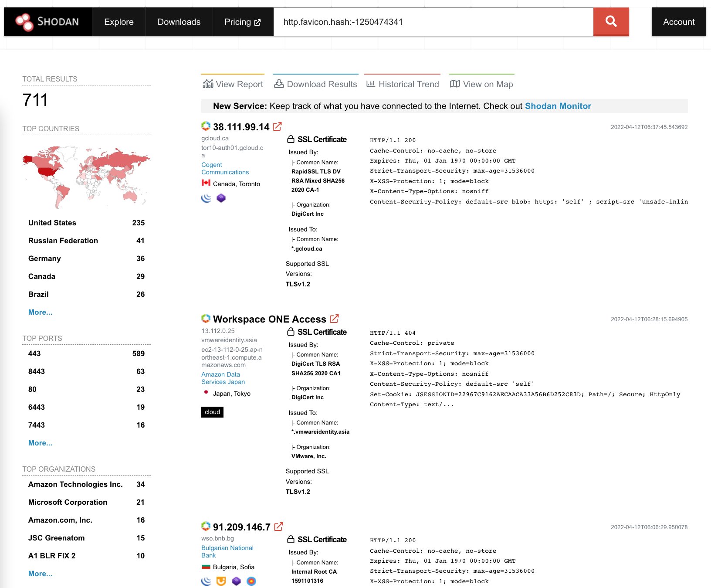Click the jQuery icon under 38.111.99.14
Image resolution: width=711 pixels, height=588 pixels.
pos(207,197)
